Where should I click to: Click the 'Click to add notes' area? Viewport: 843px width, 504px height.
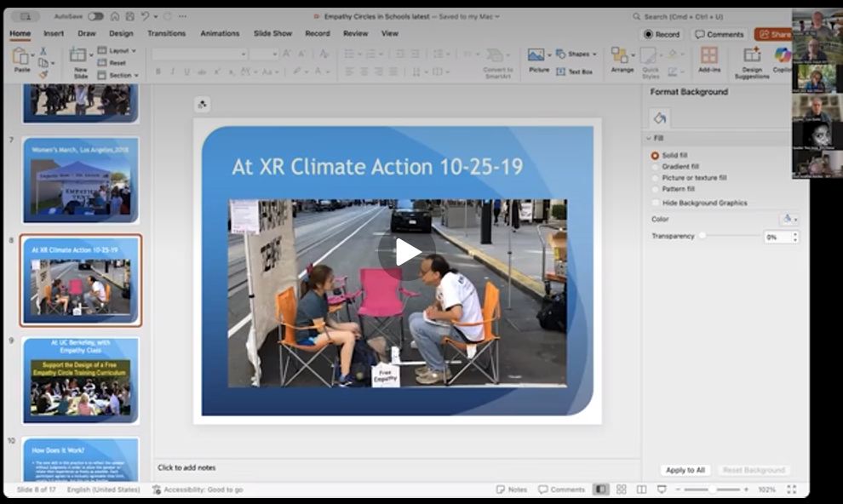coord(397,468)
